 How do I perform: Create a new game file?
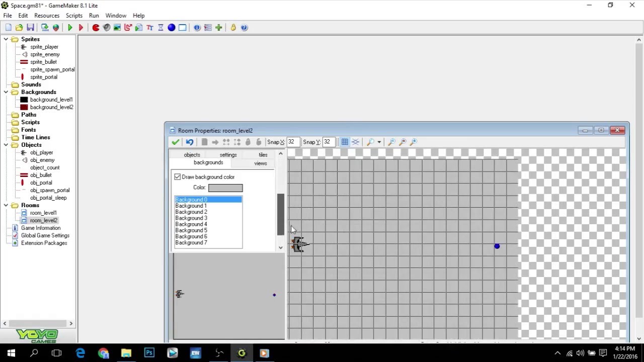point(9,28)
